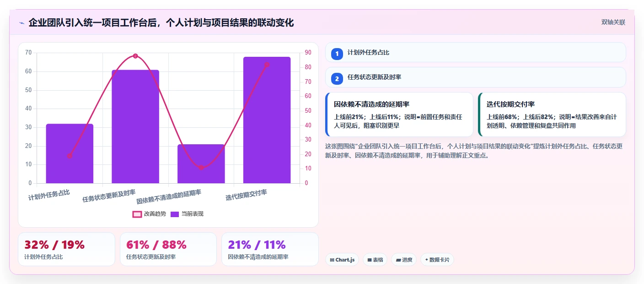The width and height of the screenshot is (644, 284).
Task: Click the x-axis label 任务状态更新及时率
Action: click(109, 196)
